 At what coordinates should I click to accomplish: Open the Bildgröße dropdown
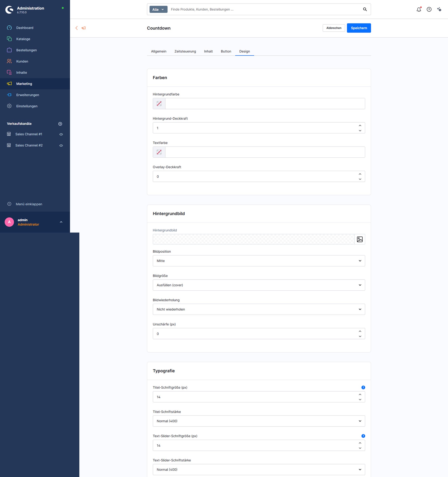pyautogui.click(x=259, y=285)
